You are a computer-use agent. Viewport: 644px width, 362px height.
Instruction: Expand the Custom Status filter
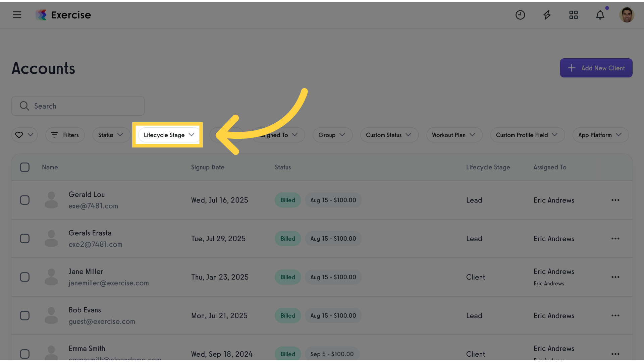(389, 135)
